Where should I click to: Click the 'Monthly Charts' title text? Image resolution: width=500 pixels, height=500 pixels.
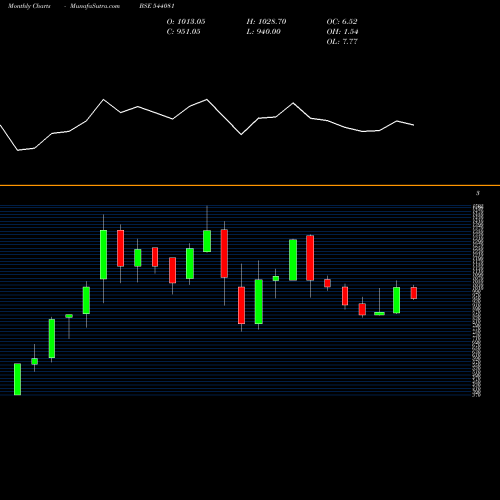[29, 6]
